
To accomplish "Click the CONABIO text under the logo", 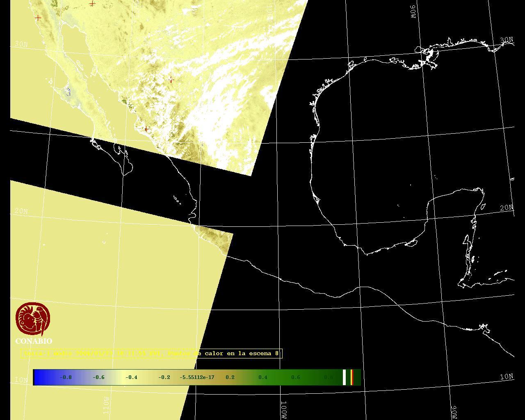I will tap(34, 341).
